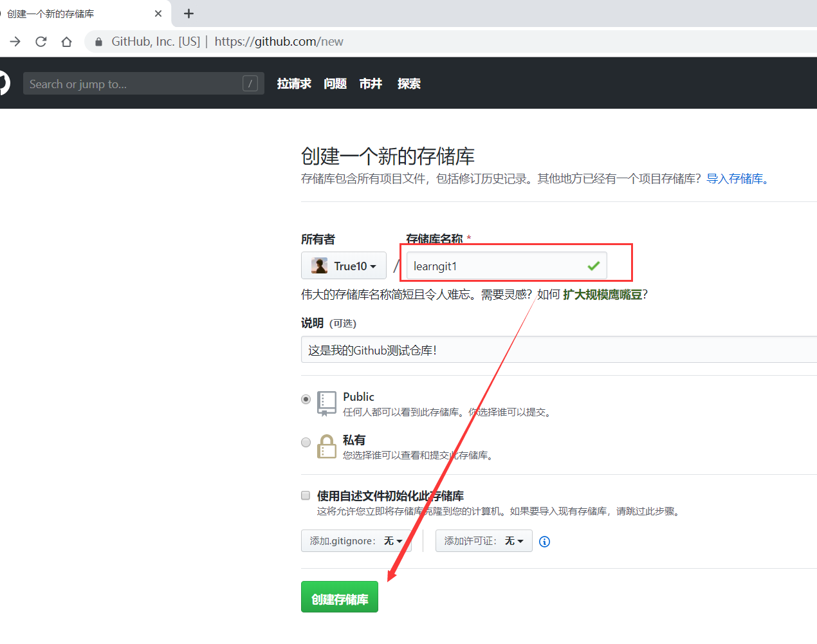Click the heading 创建一个新的存储库
817x644 pixels.
tap(388, 156)
